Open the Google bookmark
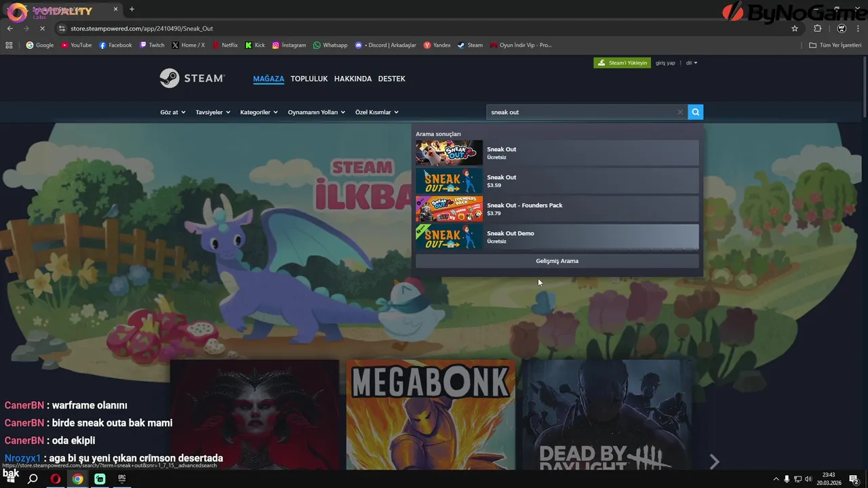 (x=40, y=45)
